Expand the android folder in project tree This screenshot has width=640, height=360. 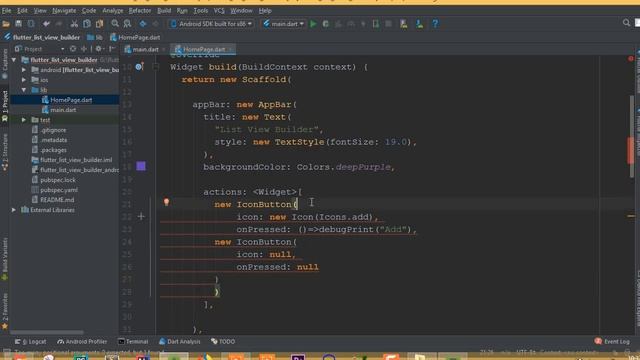click(24, 70)
